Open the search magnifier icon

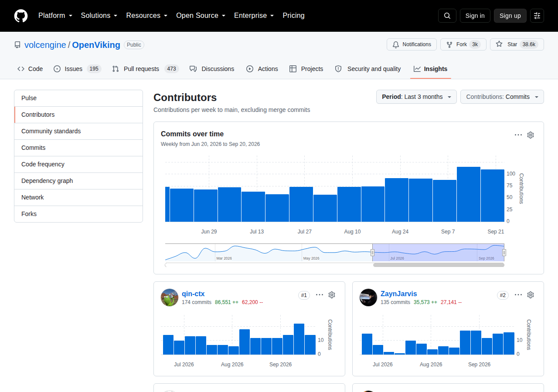[447, 16]
